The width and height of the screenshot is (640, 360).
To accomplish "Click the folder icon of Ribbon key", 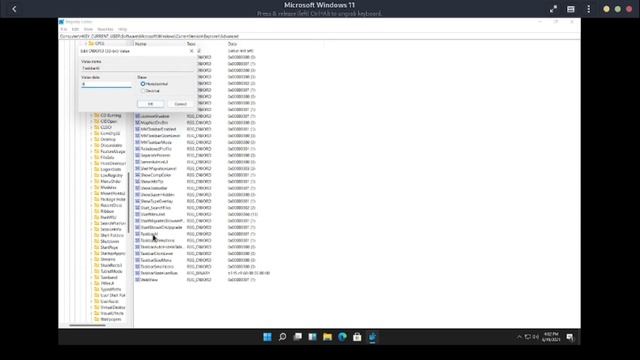I will (x=97, y=211).
